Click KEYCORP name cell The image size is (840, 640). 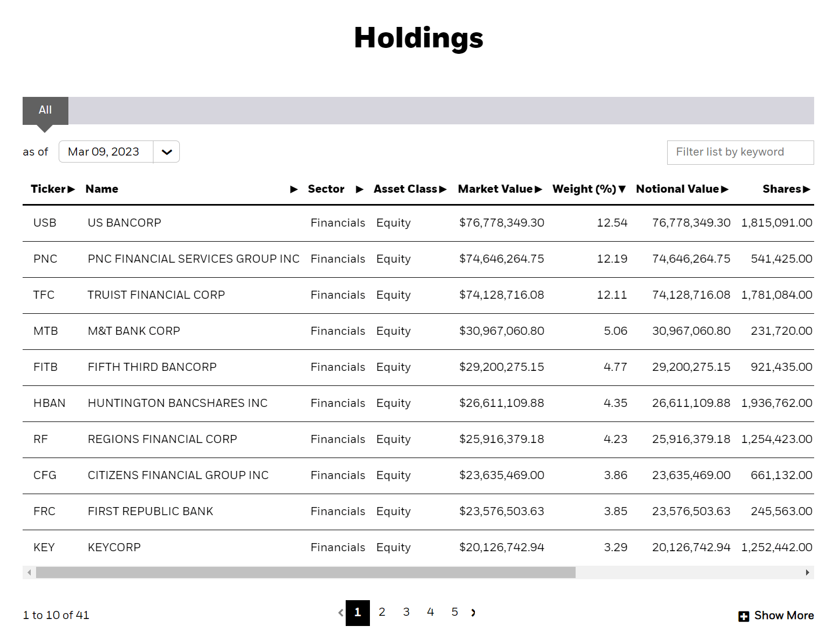114,547
